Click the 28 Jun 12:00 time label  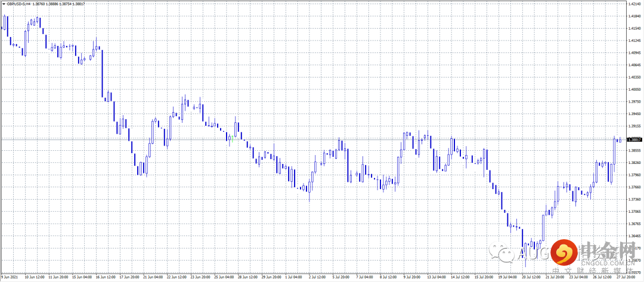247,277
